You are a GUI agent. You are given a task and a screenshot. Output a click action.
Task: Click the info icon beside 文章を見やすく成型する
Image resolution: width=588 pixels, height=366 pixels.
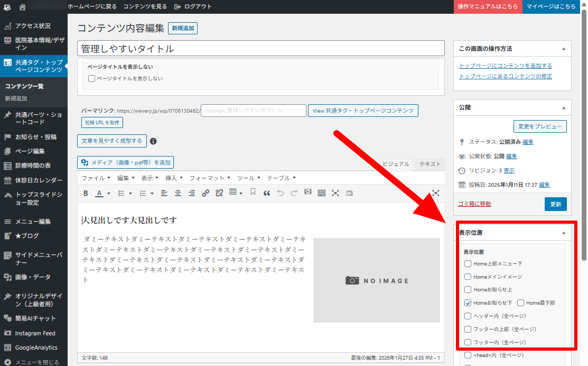coord(153,141)
